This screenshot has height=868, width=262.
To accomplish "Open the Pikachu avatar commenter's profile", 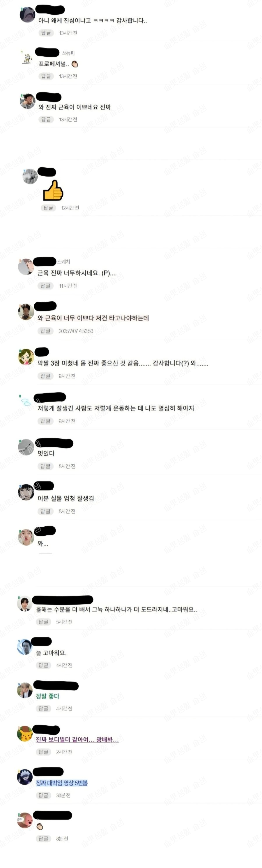I will coord(24,734).
